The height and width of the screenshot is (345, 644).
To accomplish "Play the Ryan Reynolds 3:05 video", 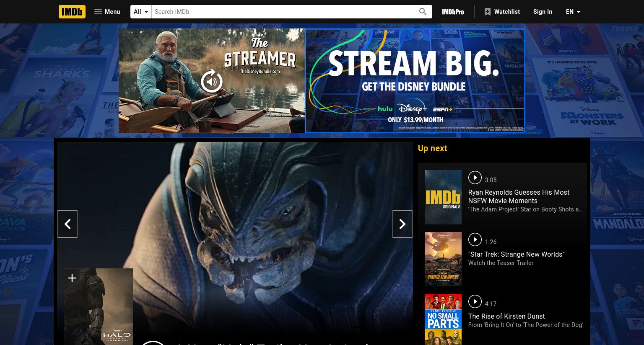I will (475, 178).
